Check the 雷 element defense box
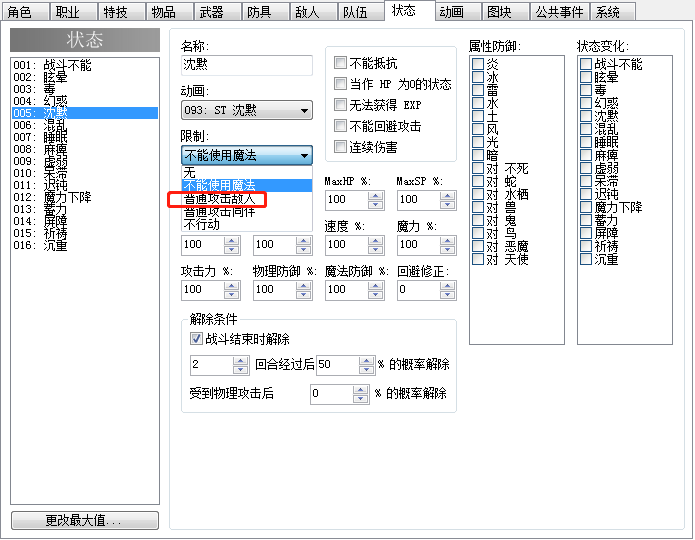Screen dimensions: 695x540 coord(478,90)
